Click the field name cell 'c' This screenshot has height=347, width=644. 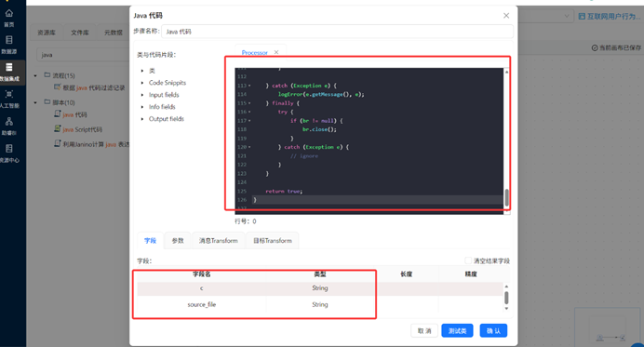[x=202, y=288]
